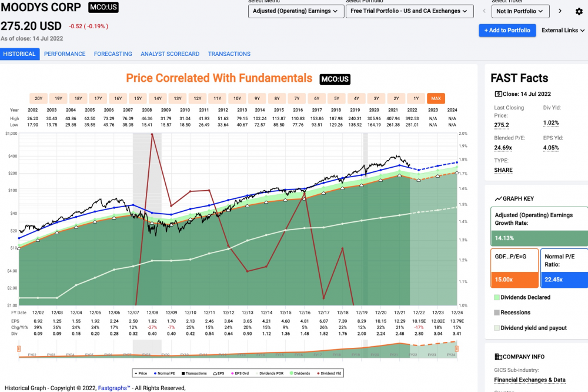
Task: Toggle Transactions series in legend
Action: coord(194,373)
